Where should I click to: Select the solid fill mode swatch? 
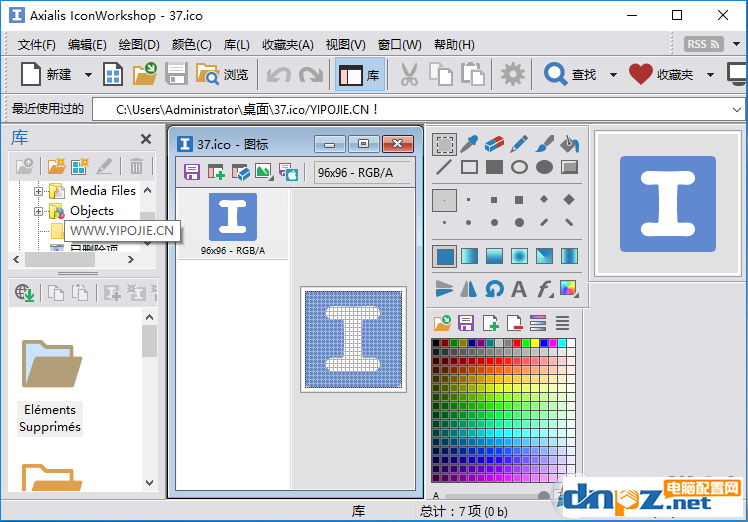(445, 256)
